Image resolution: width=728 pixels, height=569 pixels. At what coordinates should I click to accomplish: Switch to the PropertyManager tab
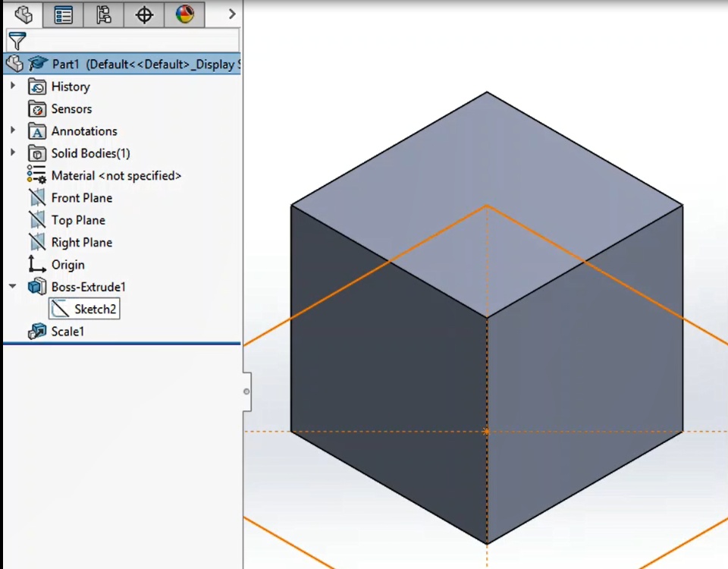pyautogui.click(x=63, y=14)
